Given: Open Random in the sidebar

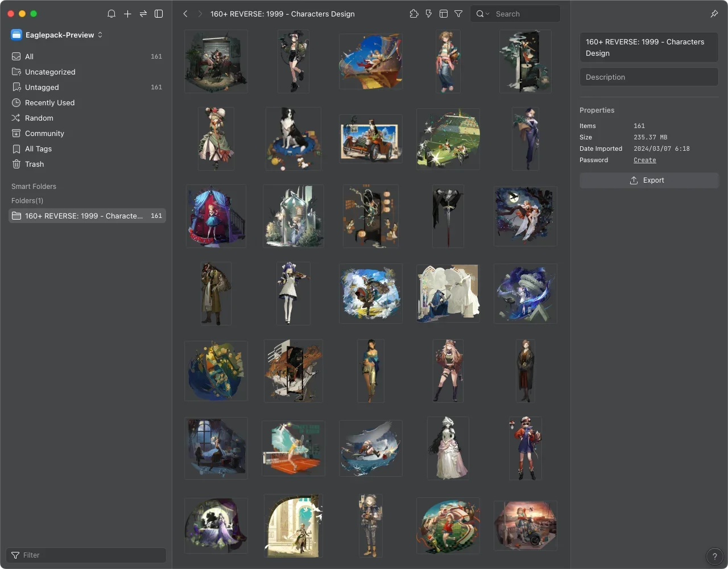Looking at the screenshot, I should pyautogui.click(x=87, y=118).
